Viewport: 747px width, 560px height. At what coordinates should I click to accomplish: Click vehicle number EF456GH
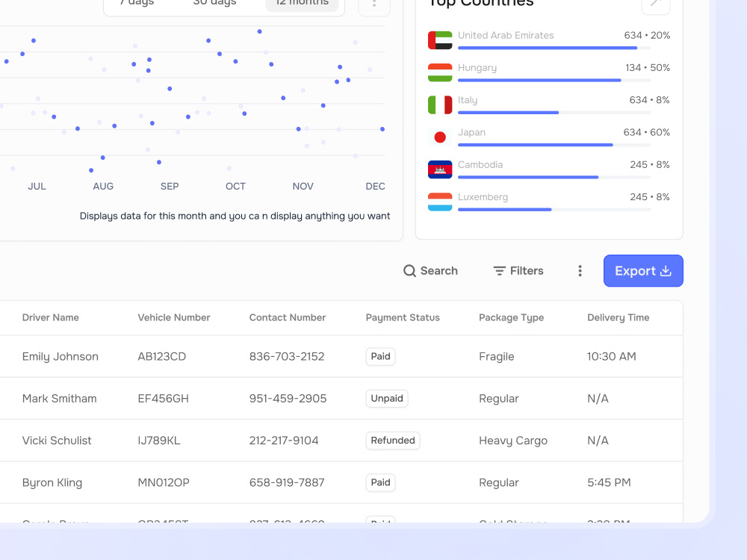point(163,399)
